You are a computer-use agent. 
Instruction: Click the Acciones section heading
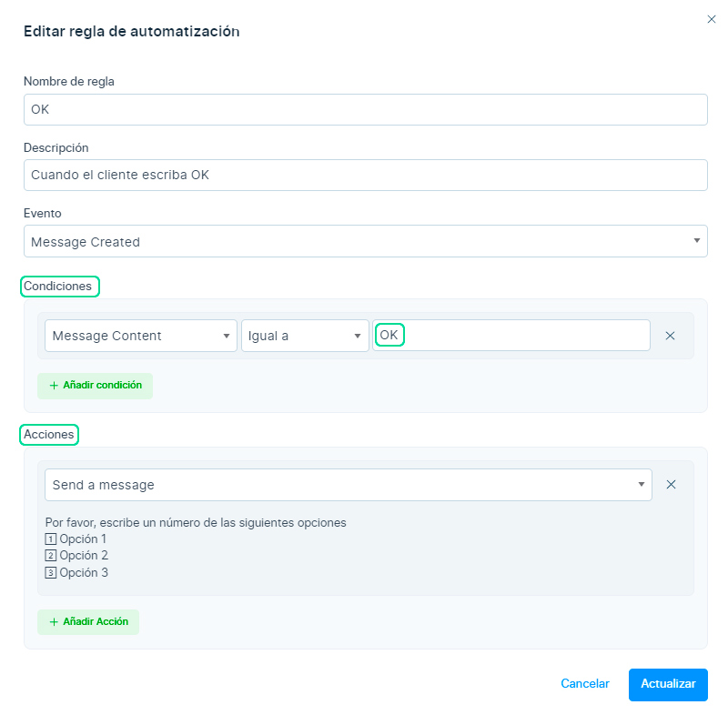49,435
